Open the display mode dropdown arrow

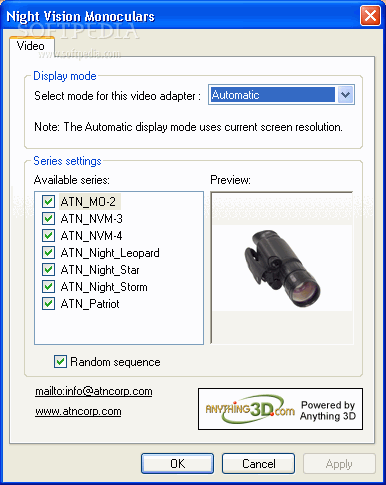(345, 95)
